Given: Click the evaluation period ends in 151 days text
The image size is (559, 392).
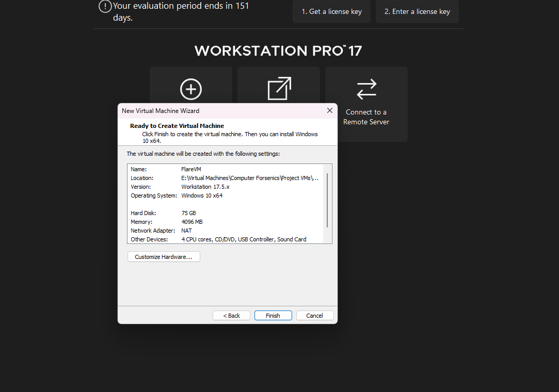Looking at the screenshot, I should click(181, 11).
